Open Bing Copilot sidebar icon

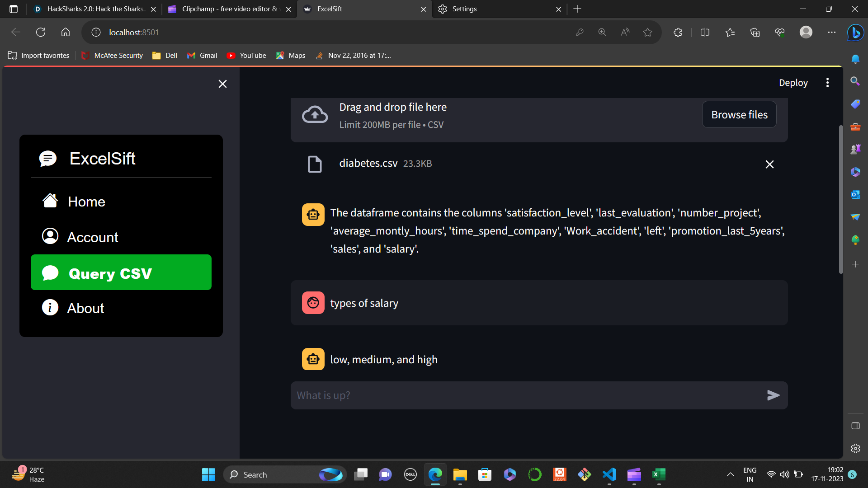(x=855, y=33)
